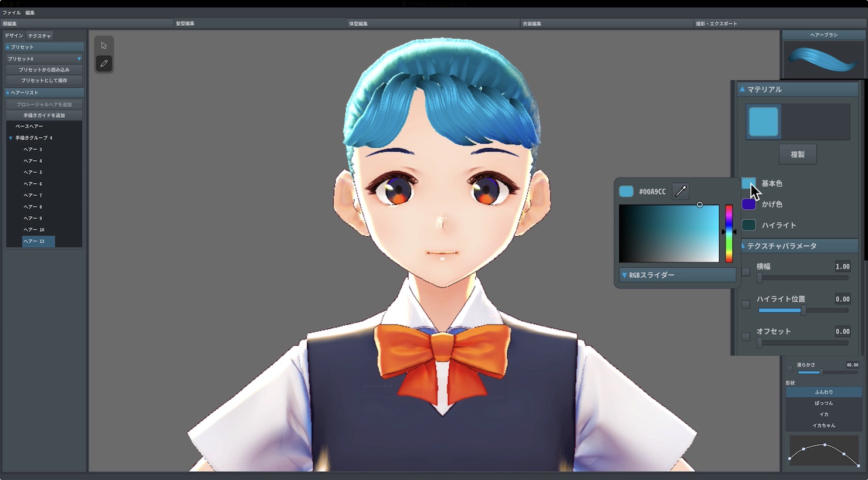Switch to the デザイン sub-tab
868x480 pixels.
(14, 36)
